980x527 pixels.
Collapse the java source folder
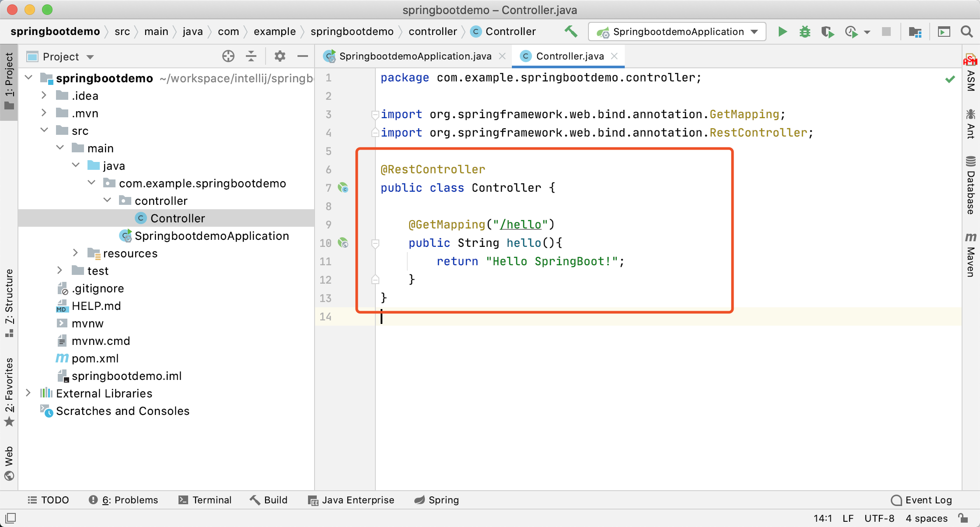tap(76, 165)
